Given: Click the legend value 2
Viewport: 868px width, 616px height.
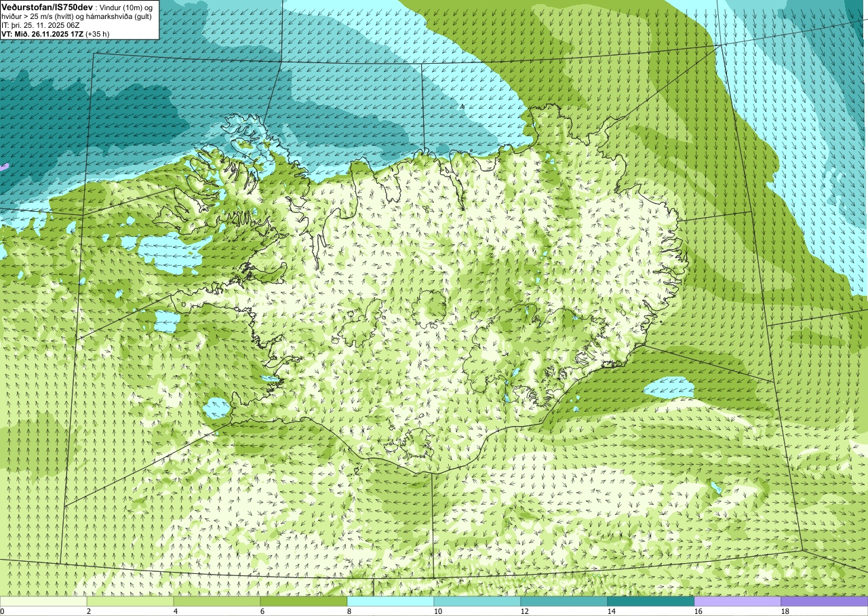Looking at the screenshot, I should [x=89, y=611].
